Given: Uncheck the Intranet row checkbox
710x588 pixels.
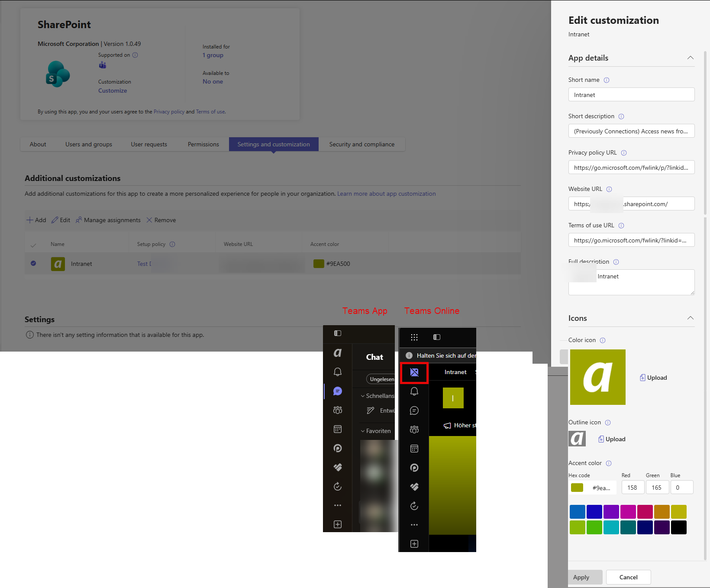Looking at the screenshot, I should click(33, 263).
